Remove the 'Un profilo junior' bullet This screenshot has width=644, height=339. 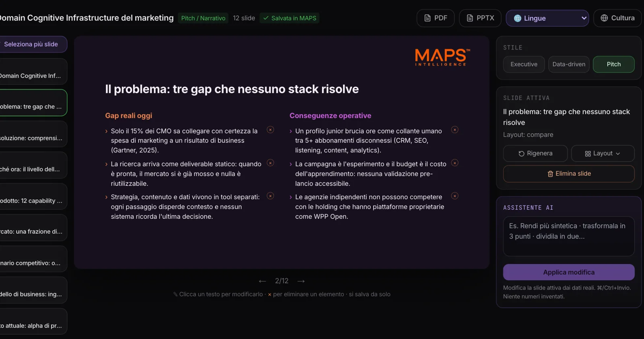[x=455, y=129]
